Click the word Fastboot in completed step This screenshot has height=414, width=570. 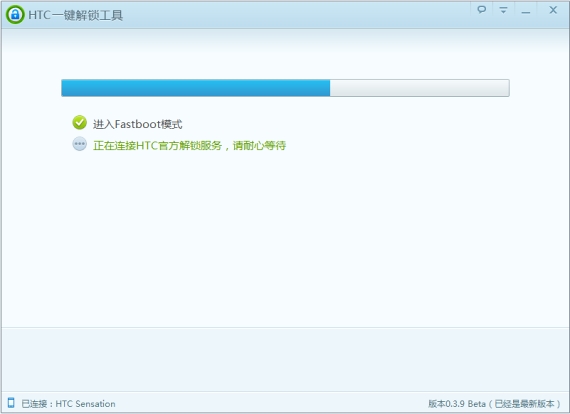tap(137, 124)
